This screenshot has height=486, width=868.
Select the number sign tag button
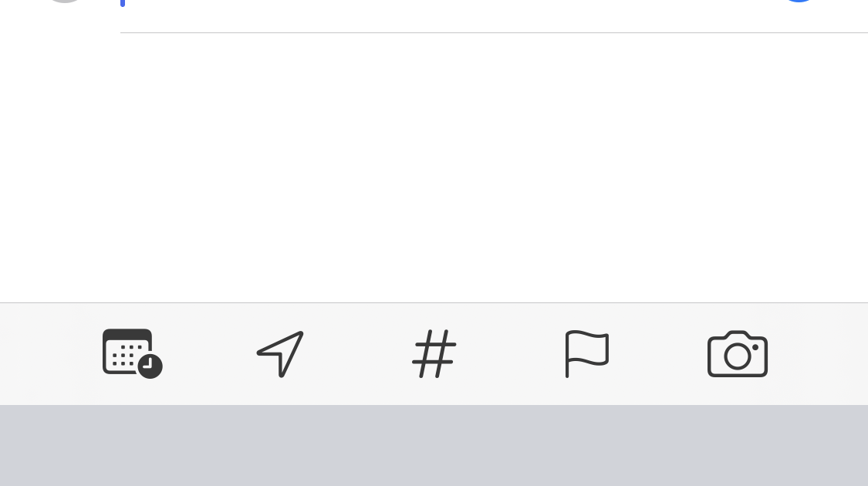point(434,354)
